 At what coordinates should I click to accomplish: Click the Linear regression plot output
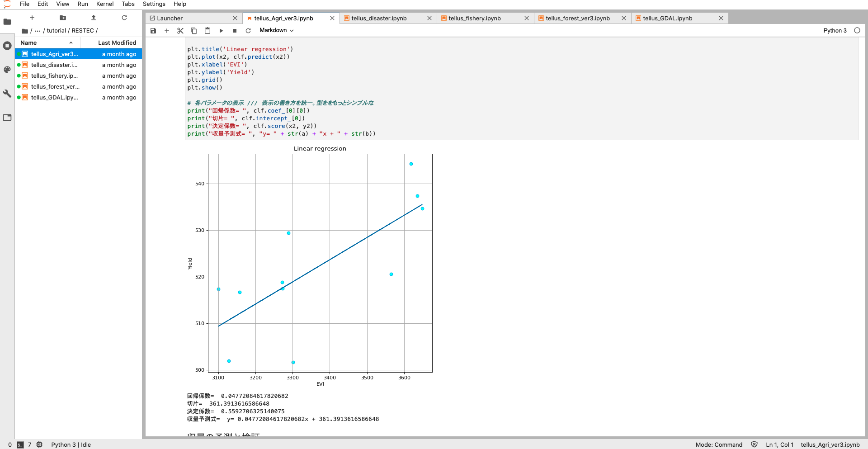click(x=310, y=266)
